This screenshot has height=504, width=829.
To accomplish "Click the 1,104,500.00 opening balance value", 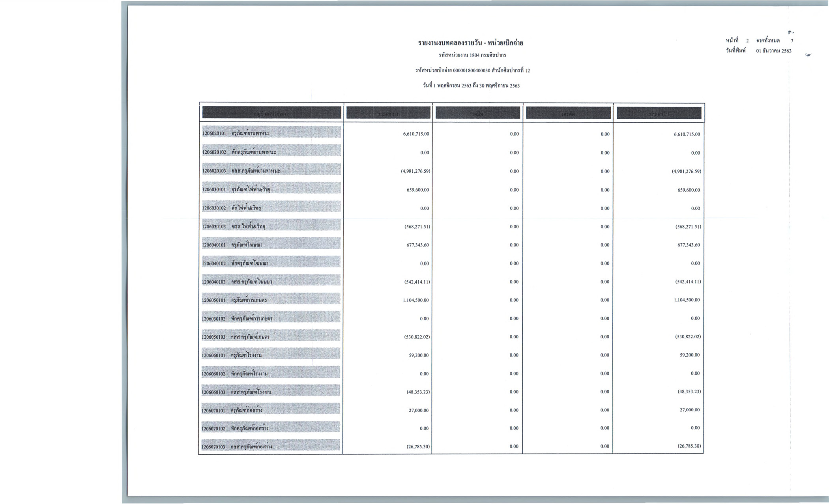I will [416, 300].
